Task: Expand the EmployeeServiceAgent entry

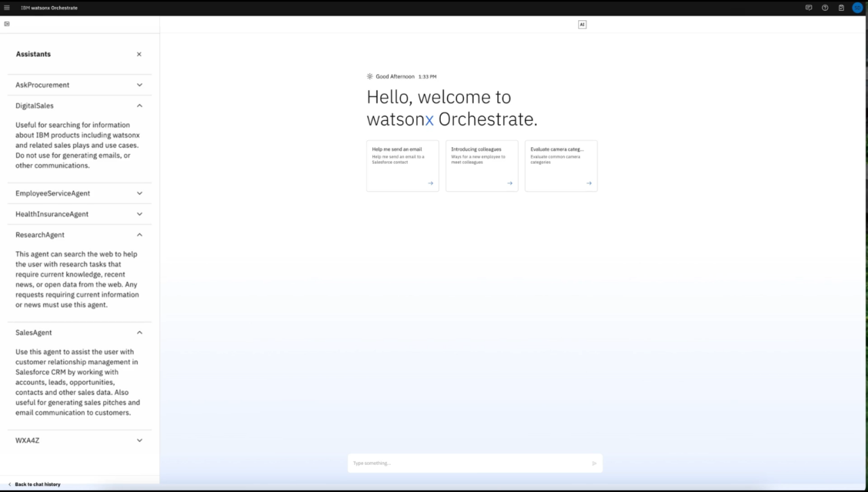Action: coord(140,193)
